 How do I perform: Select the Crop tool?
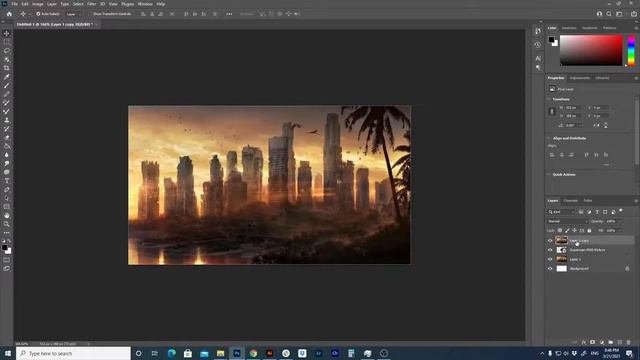pyautogui.click(x=7, y=68)
